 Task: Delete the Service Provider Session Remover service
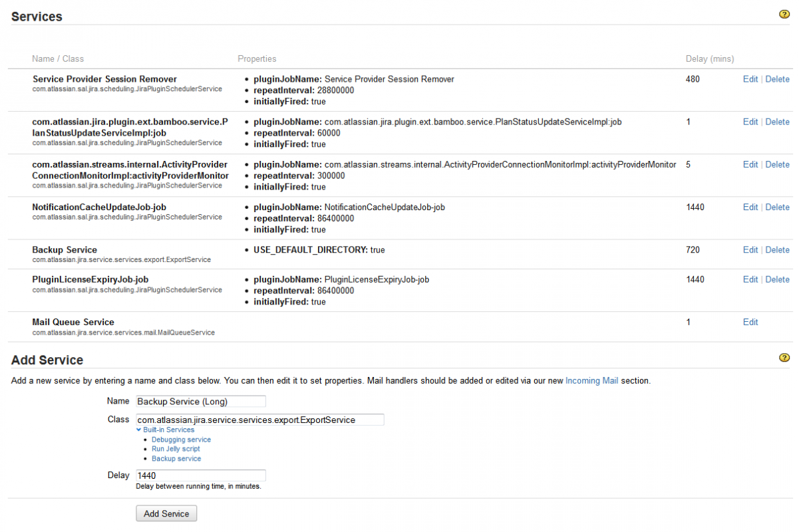coord(777,79)
